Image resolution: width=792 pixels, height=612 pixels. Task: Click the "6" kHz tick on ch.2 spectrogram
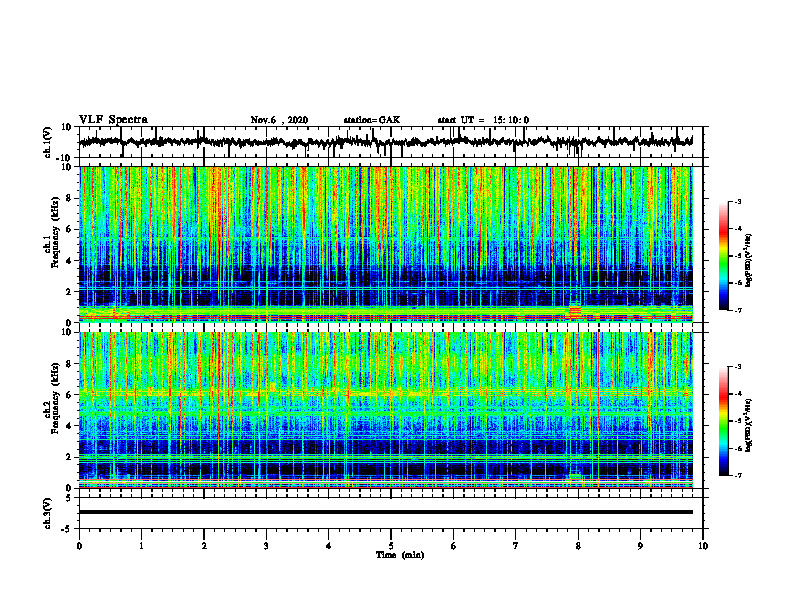point(70,394)
